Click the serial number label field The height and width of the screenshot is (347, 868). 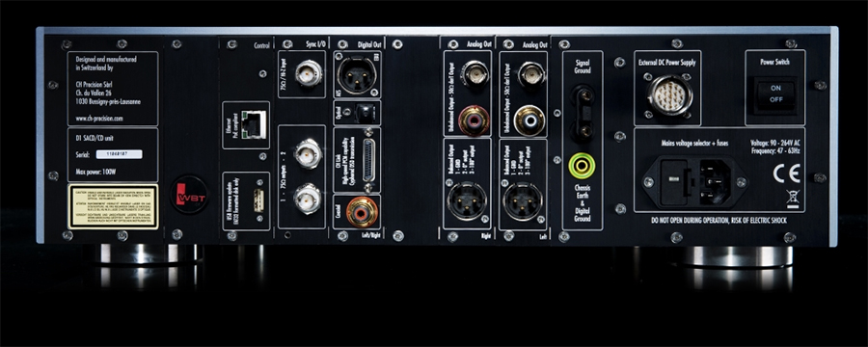point(119,154)
